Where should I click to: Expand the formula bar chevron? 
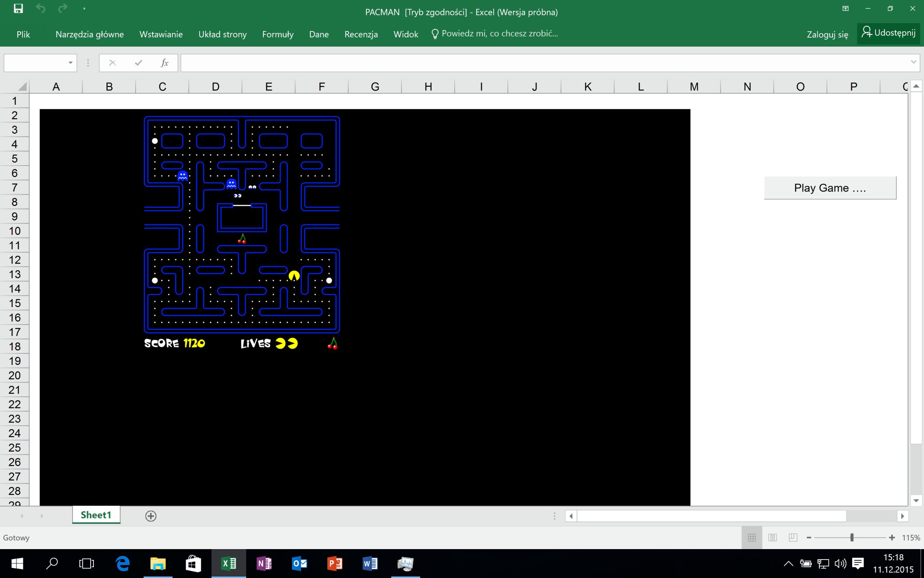coord(914,62)
